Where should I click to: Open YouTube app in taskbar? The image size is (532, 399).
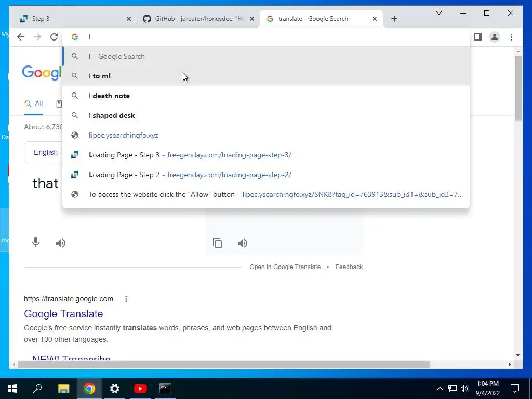(x=140, y=389)
